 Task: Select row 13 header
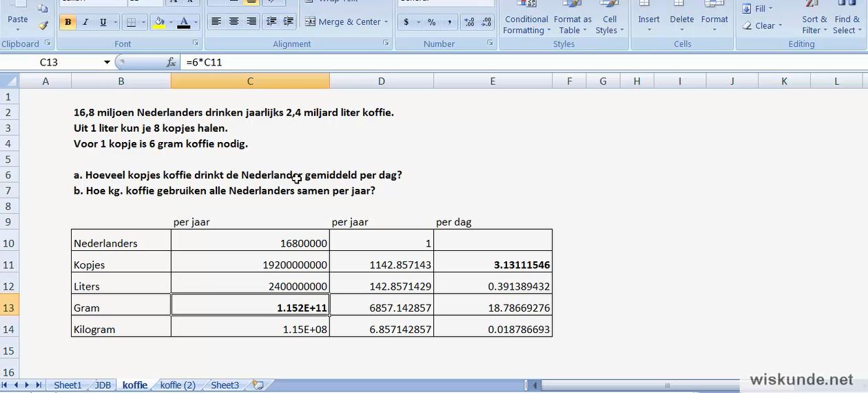point(9,308)
